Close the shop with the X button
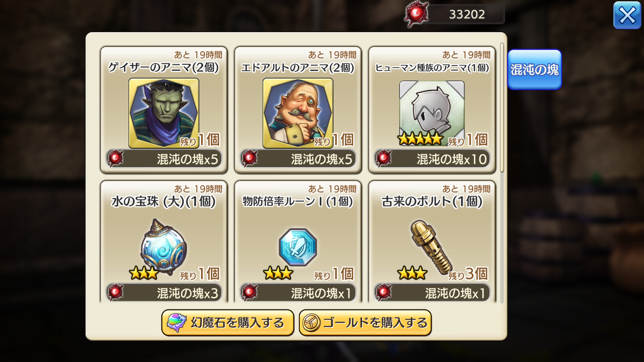Screen dimensions: 644x362 [x=627, y=15]
